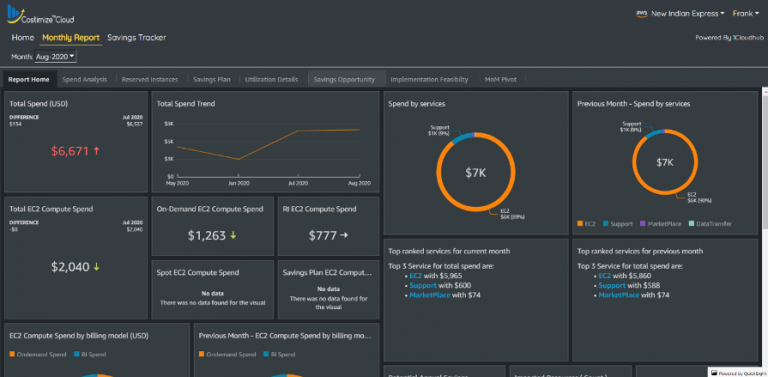This screenshot has width=768, height=377.
Task: Click the DataTransfer teal legend icon
Action: (x=691, y=224)
